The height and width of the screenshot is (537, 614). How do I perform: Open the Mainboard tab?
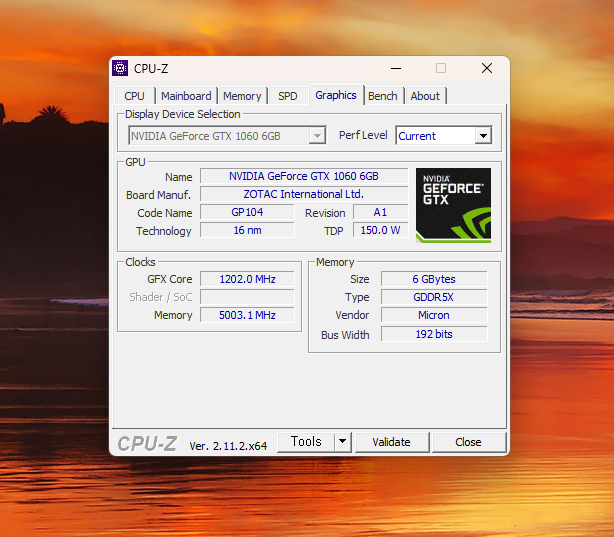tap(186, 96)
